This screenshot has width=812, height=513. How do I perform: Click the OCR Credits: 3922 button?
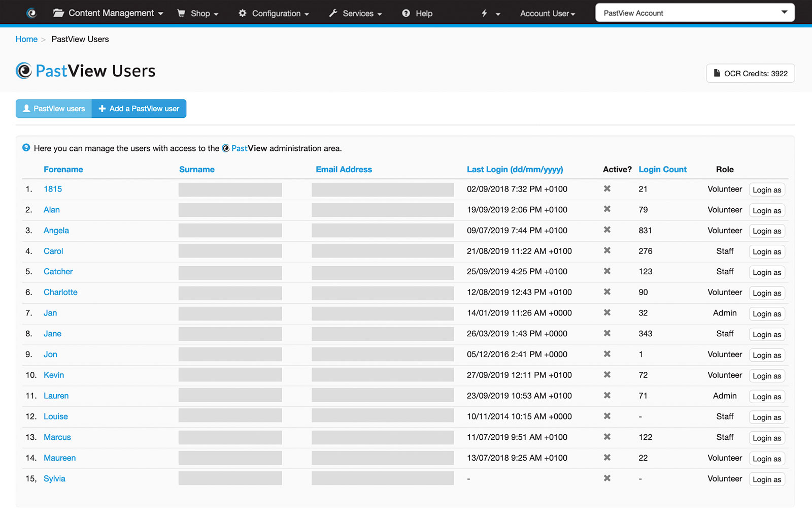(x=751, y=73)
